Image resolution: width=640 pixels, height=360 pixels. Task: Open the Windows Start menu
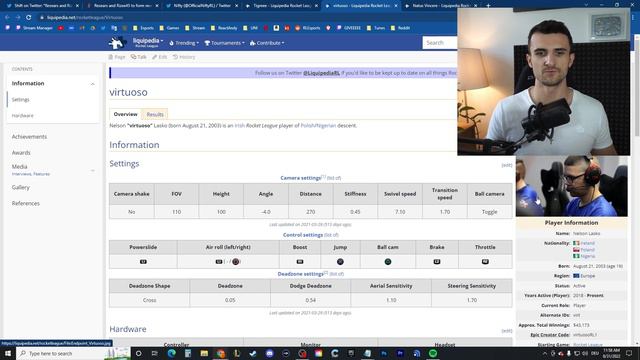8,353
